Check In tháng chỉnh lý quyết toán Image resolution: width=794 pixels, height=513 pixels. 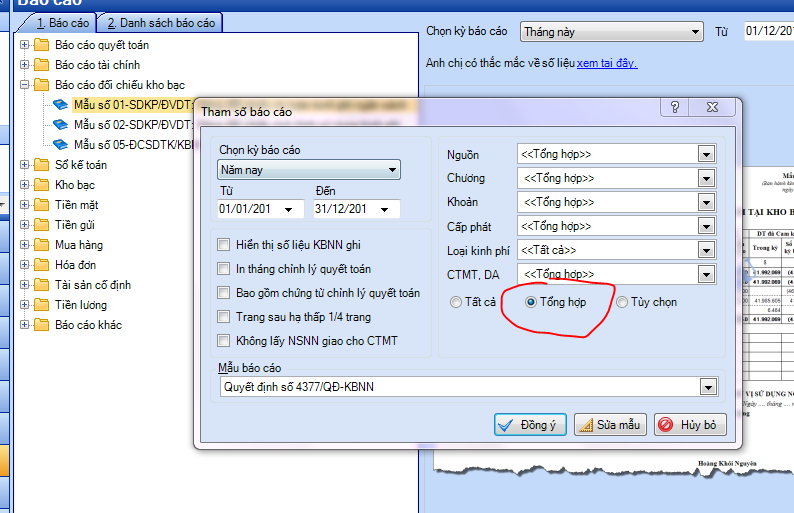click(x=224, y=268)
